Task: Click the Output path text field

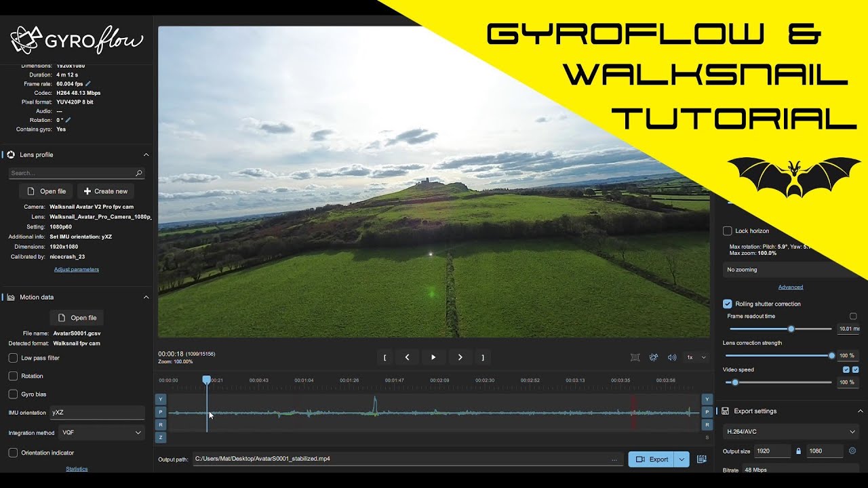Action: [408, 459]
